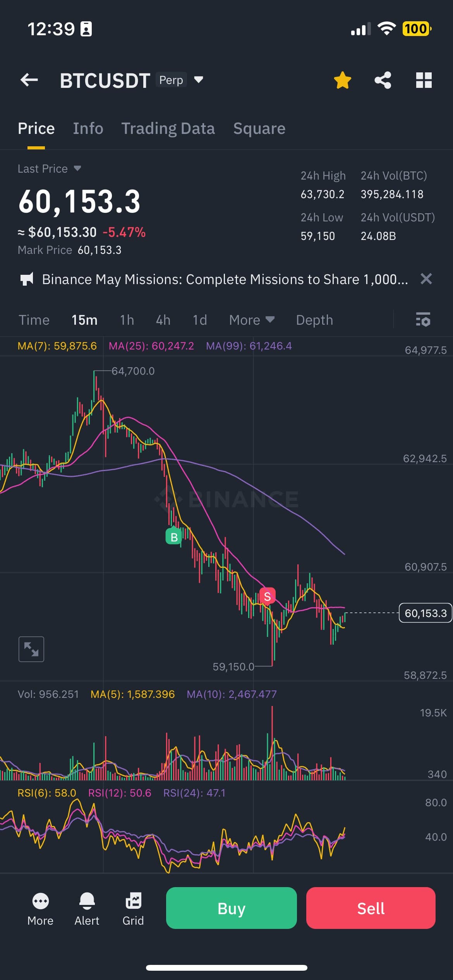Open the grid layout menu icon
This screenshot has height=980, width=453.
tap(424, 80)
